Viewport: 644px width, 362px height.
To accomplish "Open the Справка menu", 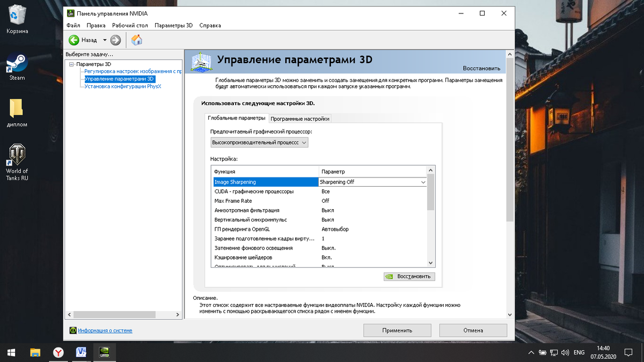I will [x=210, y=25].
